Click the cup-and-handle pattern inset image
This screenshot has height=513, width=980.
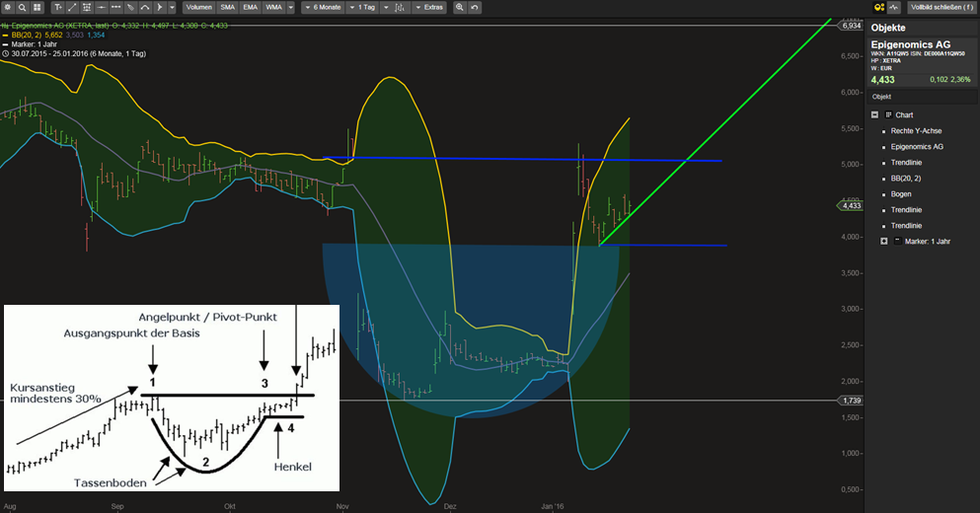[172, 398]
